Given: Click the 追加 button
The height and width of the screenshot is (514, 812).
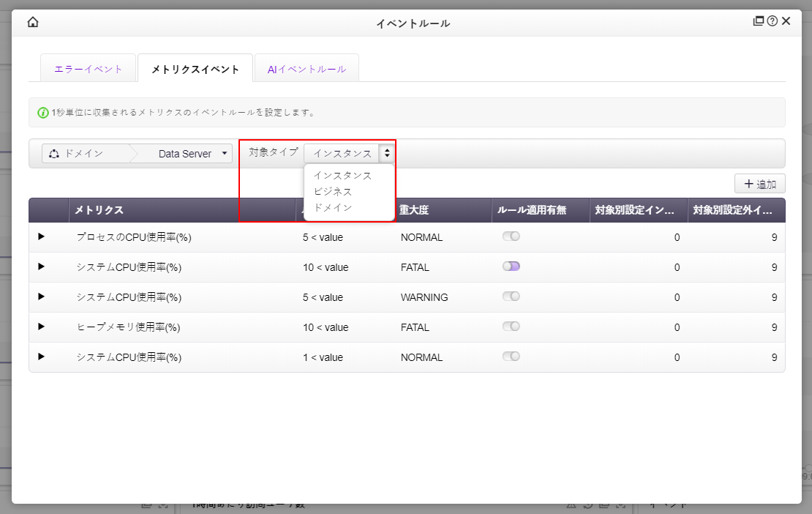Looking at the screenshot, I should pos(760,184).
